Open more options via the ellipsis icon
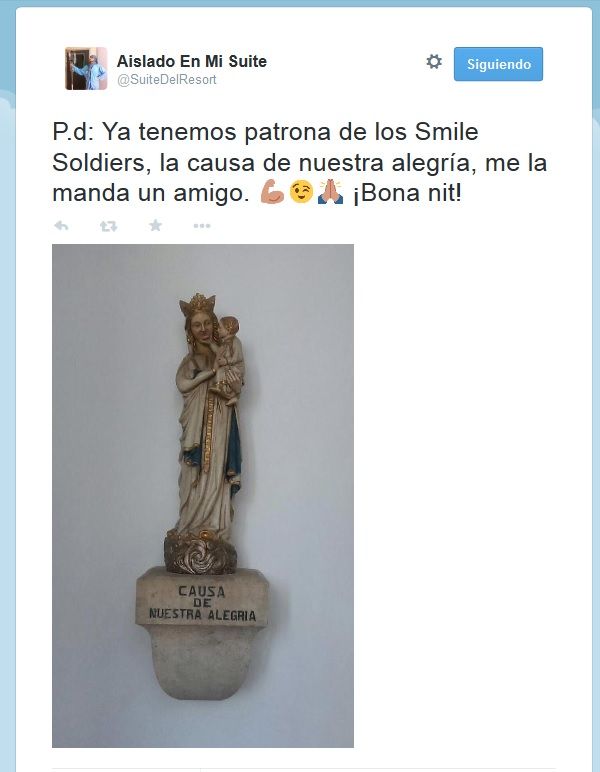The width and height of the screenshot is (600, 772). pyautogui.click(x=202, y=226)
